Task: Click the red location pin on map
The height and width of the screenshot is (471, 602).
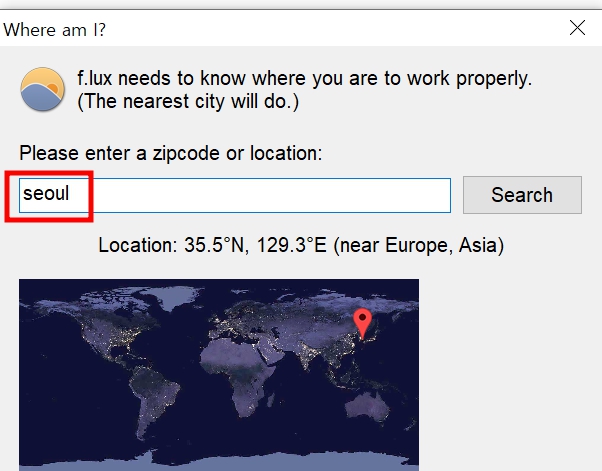Action: (362, 323)
